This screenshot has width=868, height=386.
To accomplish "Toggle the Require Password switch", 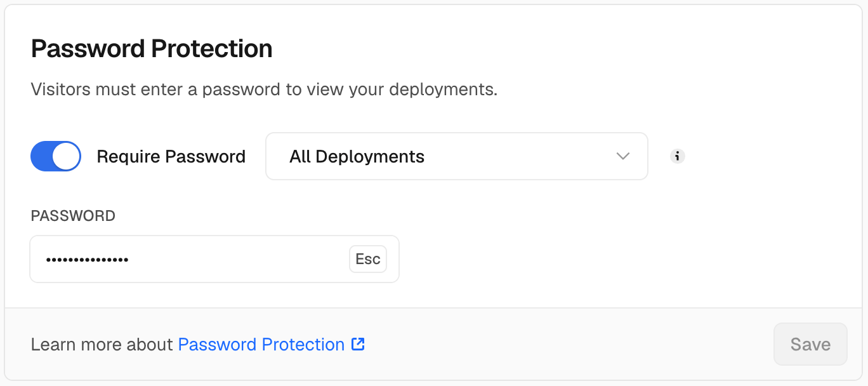I will [x=56, y=156].
